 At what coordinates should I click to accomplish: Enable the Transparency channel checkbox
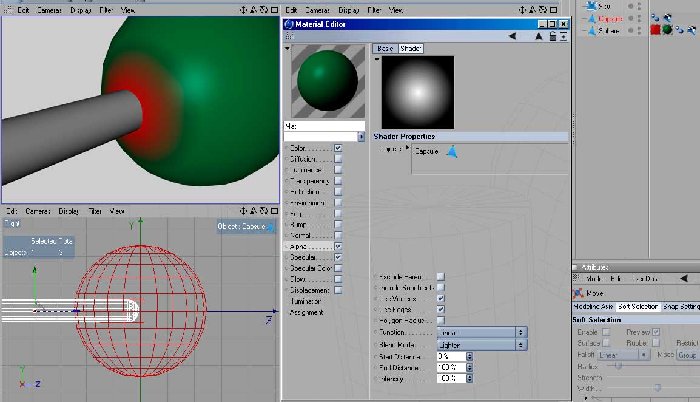click(x=338, y=180)
